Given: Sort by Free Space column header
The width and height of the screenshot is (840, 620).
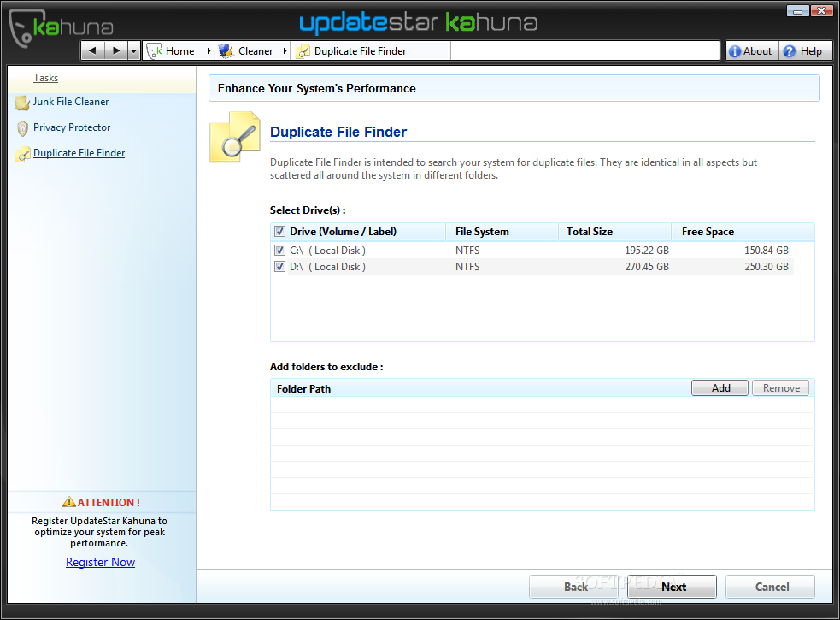Looking at the screenshot, I should point(708,231).
